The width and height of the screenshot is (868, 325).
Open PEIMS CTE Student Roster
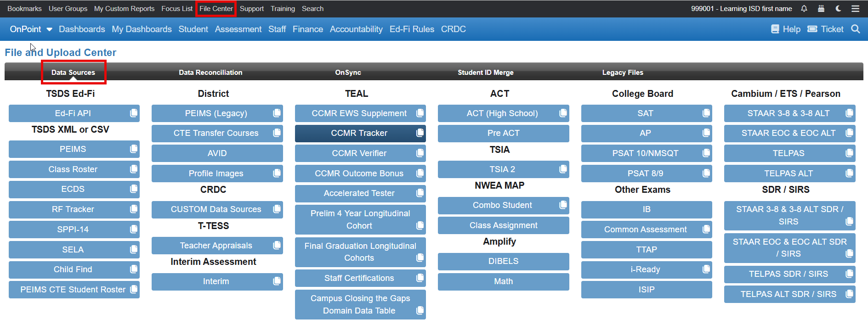74,290
